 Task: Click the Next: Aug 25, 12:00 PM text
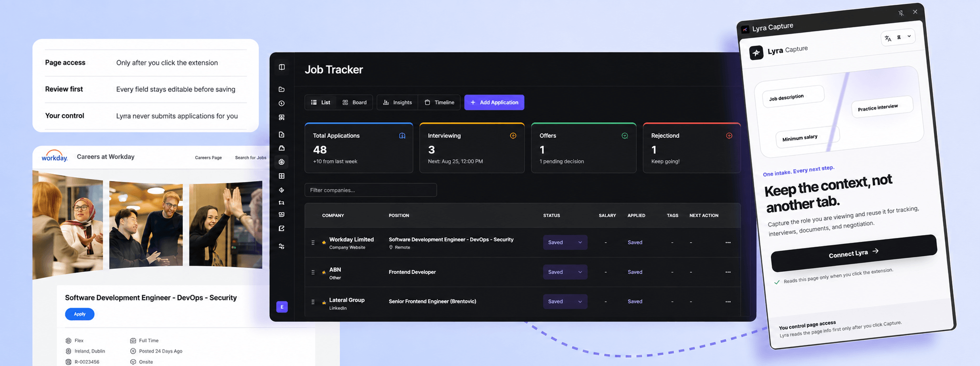[455, 161]
